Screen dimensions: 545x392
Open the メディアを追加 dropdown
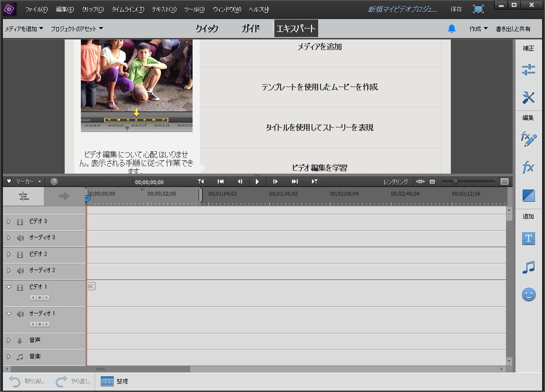click(24, 29)
